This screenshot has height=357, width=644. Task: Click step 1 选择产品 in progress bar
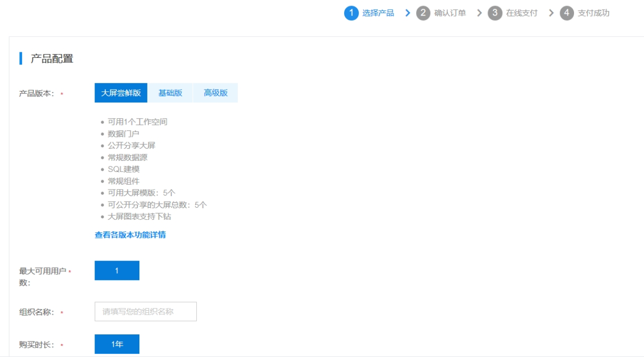[x=369, y=13]
